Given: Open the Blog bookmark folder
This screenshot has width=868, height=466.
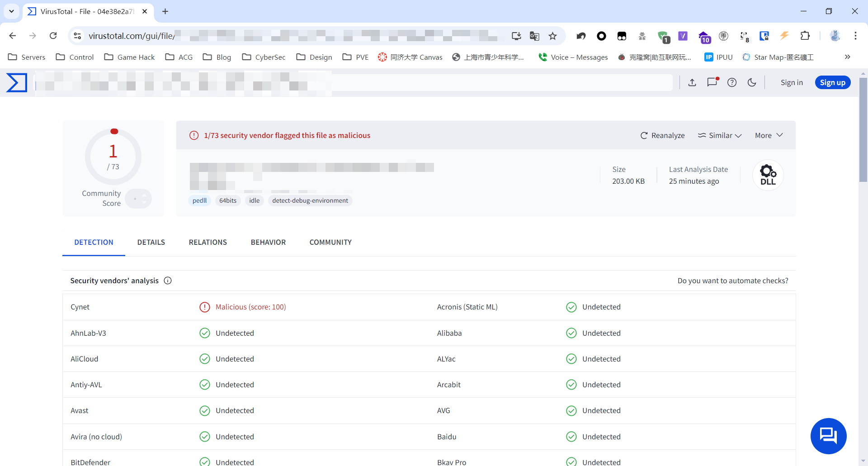Looking at the screenshot, I should click(217, 57).
